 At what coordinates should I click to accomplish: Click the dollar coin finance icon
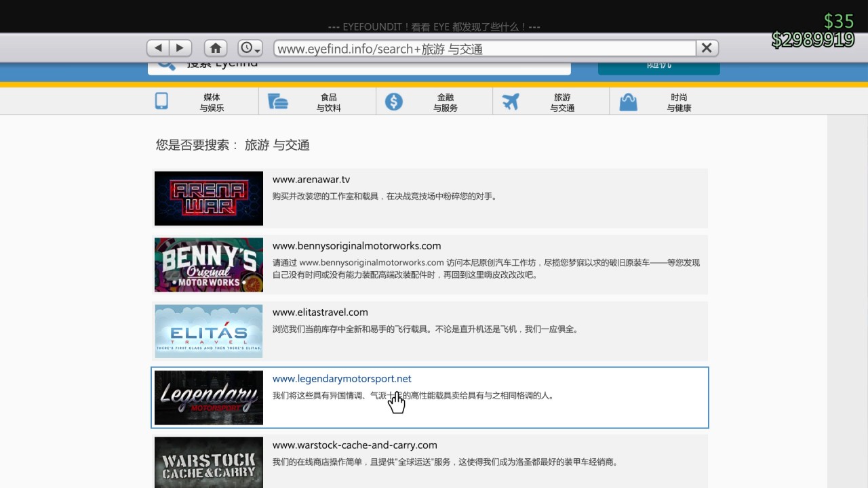394,102
